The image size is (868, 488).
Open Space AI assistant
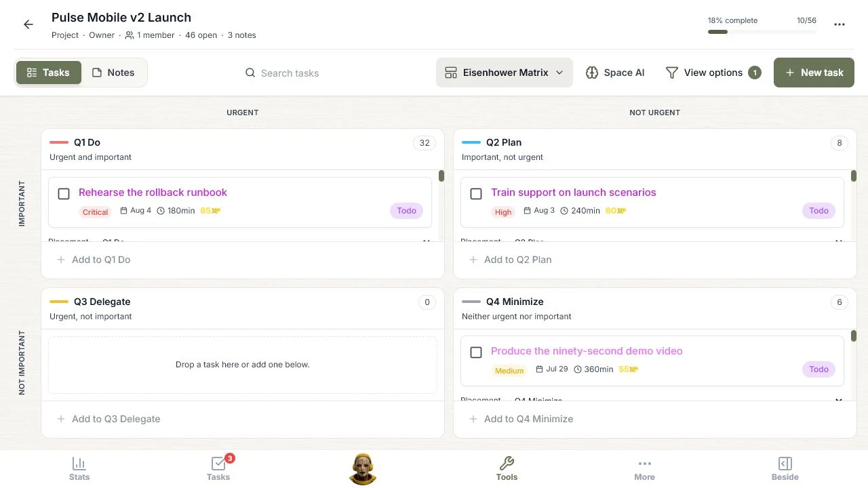click(615, 73)
